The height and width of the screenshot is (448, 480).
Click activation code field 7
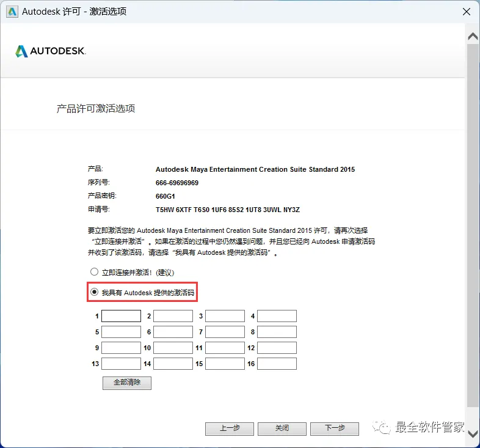point(225,332)
